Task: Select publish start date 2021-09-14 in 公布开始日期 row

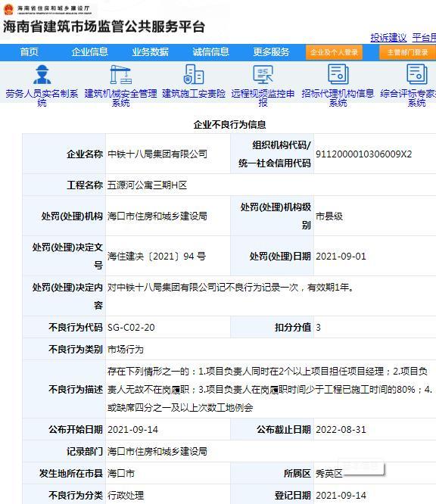Action: pyautogui.click(x=132, y=429)
